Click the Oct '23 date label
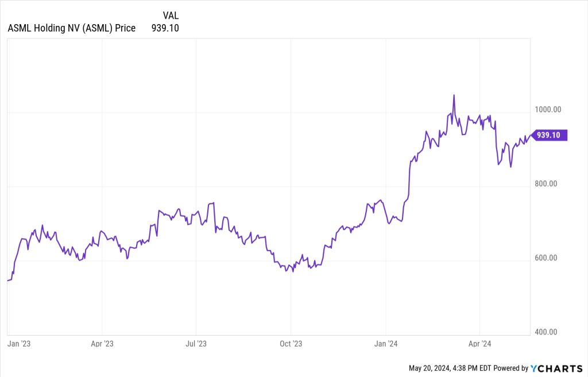588x377 pixels. pos(291,344)
